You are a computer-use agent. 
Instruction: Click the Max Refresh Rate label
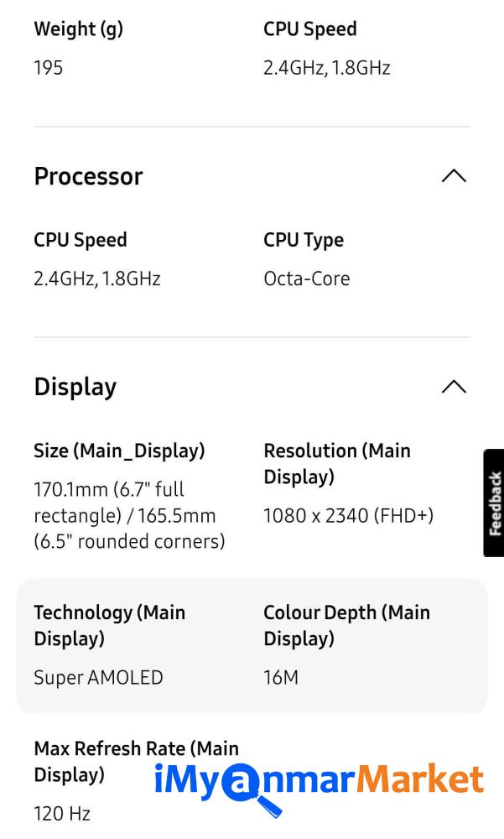click(x=136, y=748)
